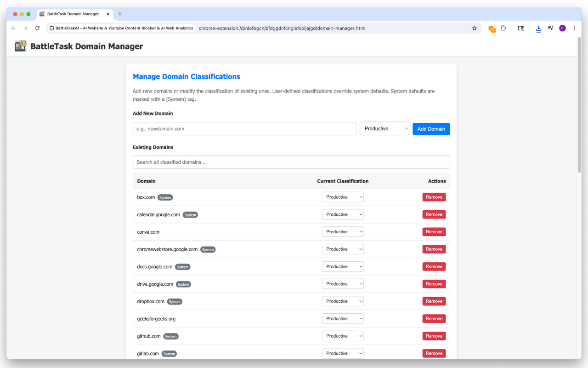Remove the chromewebstore.google.com domain

(434, 249)
